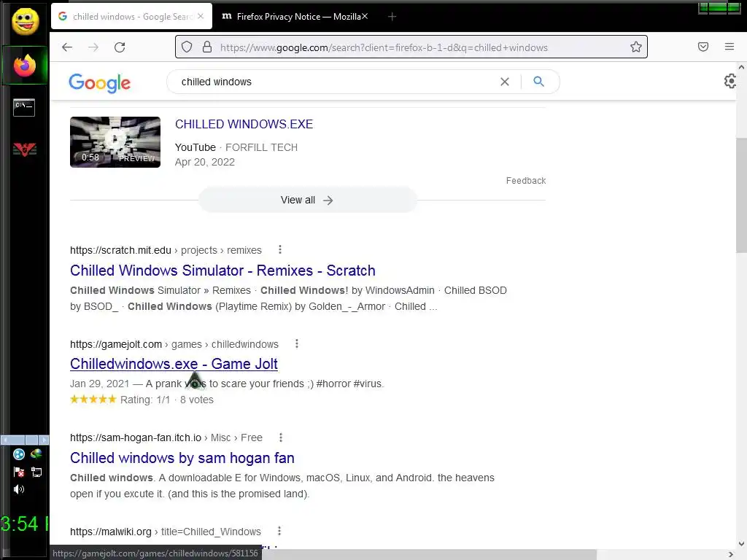The height and width of the screenshot is (560, 747).
Task: Click the malwiki.org result URL
Action: coord(166,532)
